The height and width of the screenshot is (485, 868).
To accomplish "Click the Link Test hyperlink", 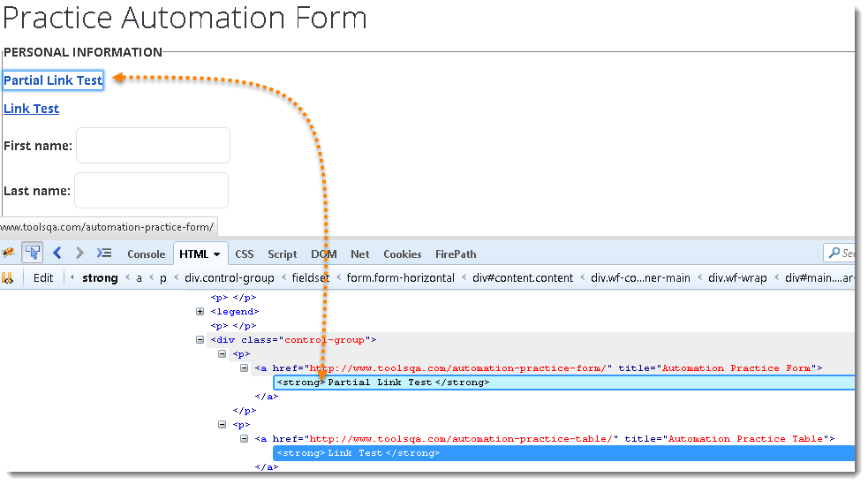I will click(31, 109).
